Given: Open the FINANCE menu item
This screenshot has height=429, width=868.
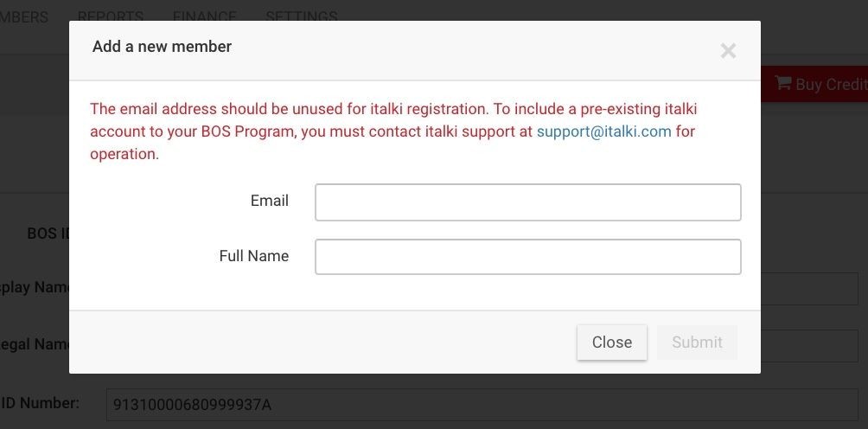Looking at the screenshot, I should click(204, 17).
